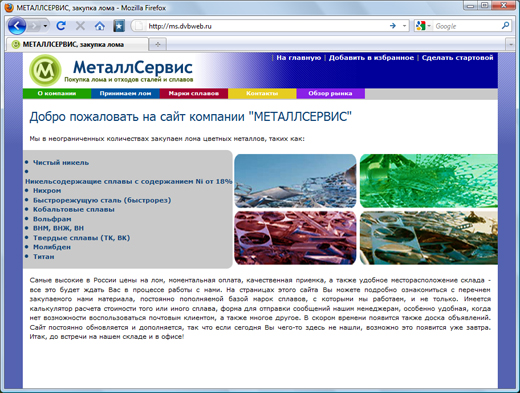Open a new tab with plus button
The height and width of the screenshot is (393, 520).
tap(158, 44)
